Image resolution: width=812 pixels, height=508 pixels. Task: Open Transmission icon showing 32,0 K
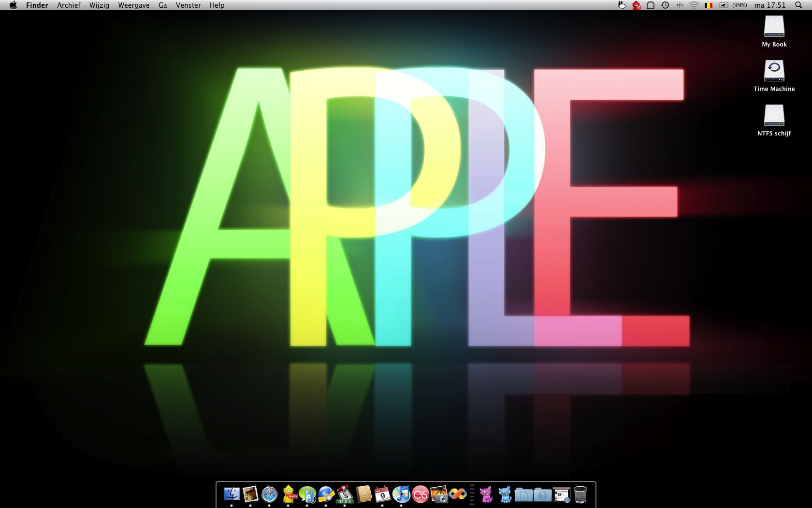pyautogui.click(x=345, y=494)
